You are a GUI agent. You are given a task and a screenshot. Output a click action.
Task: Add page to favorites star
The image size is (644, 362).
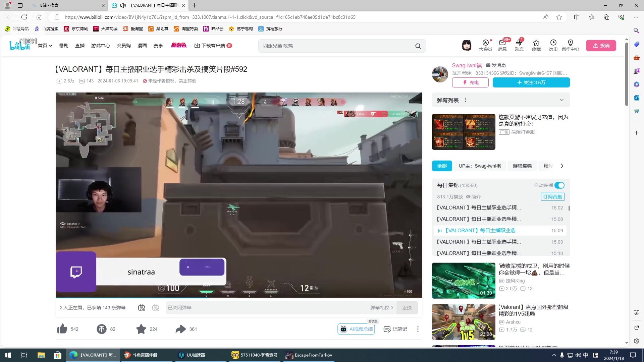click(559, 17)
